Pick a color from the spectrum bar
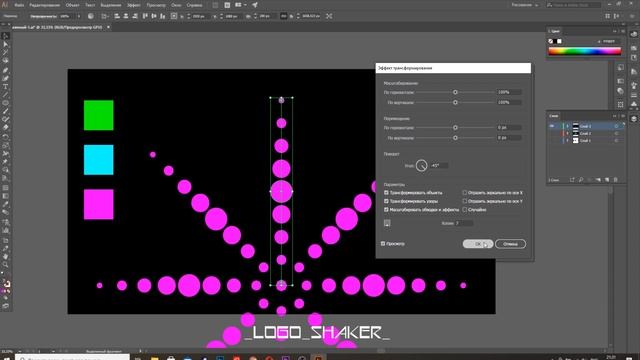640x360 pixels. (584, 51)
